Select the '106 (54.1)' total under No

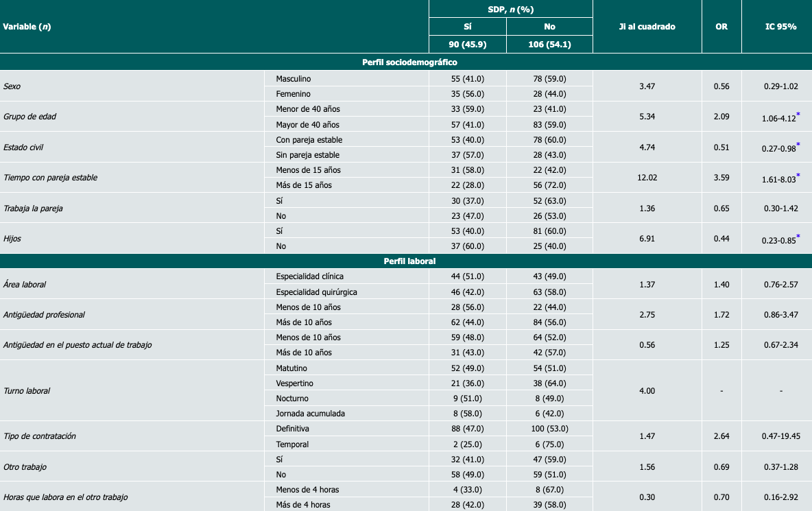pyautogui.click(x=549, y=45)
